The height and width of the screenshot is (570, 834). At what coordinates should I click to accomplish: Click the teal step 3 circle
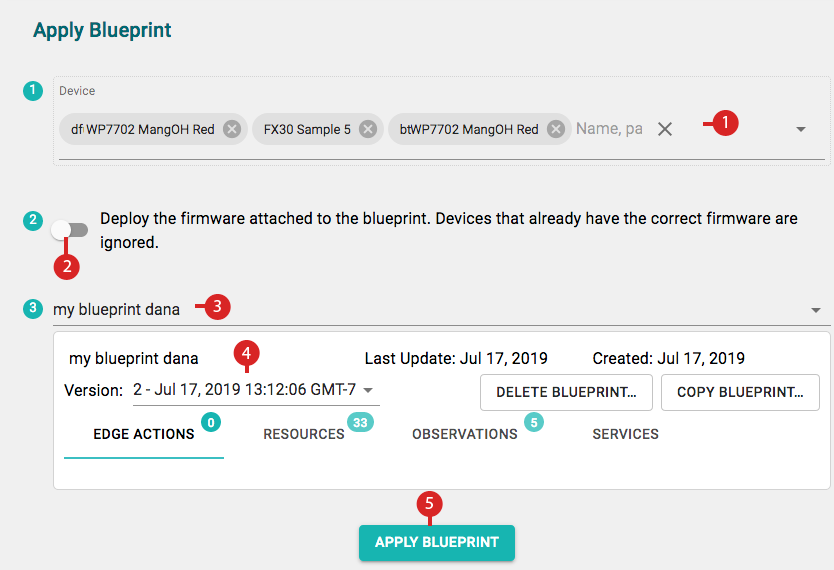point(33,308)
